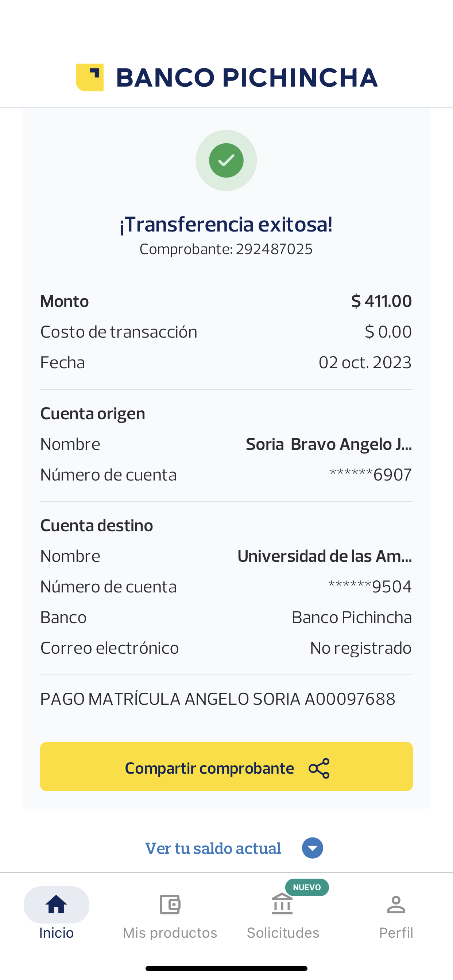Tap the Solicitudes bank building icon

pos(282,904)
